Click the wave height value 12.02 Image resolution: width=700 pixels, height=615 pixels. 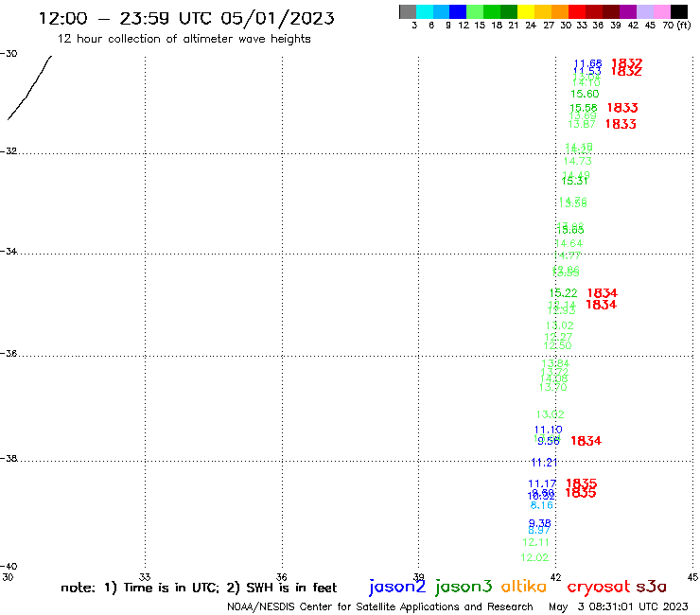click(534, 558)
